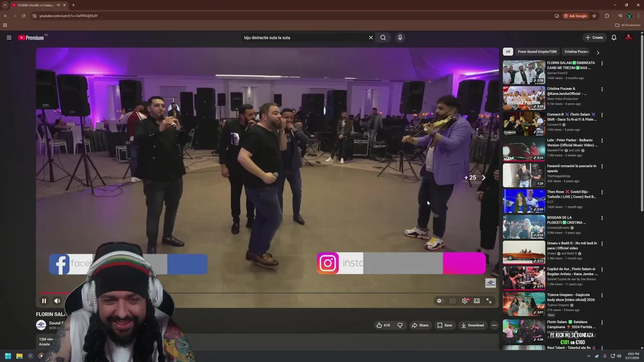This screenshot has width=644, height=362.
Task: Like the video with thumbs up
Action: click(383, 325)
